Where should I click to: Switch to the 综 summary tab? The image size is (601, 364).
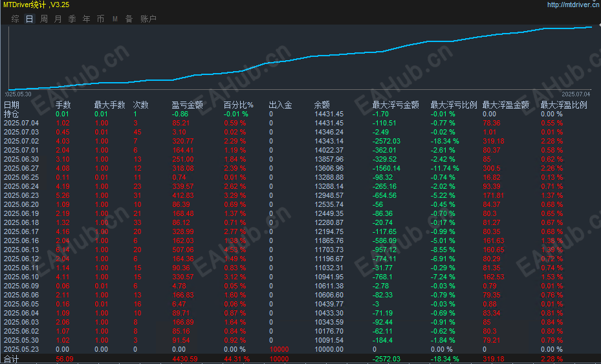(16, 19)
